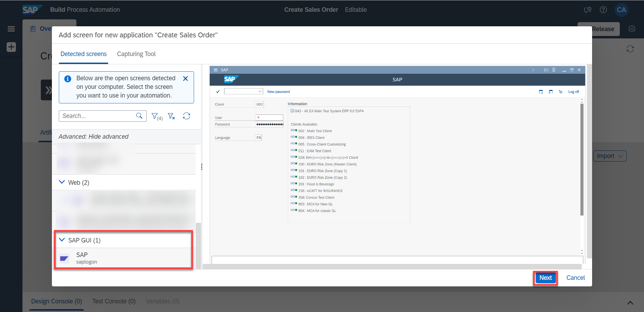Click the preview vertical scrollbar
Screen dimensions: 644x312
[x=589, y=162]
